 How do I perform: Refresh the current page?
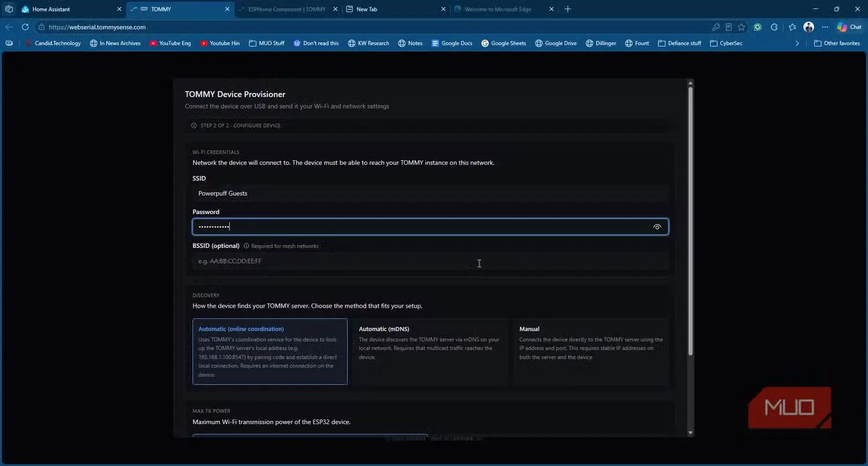pos(25,27)
